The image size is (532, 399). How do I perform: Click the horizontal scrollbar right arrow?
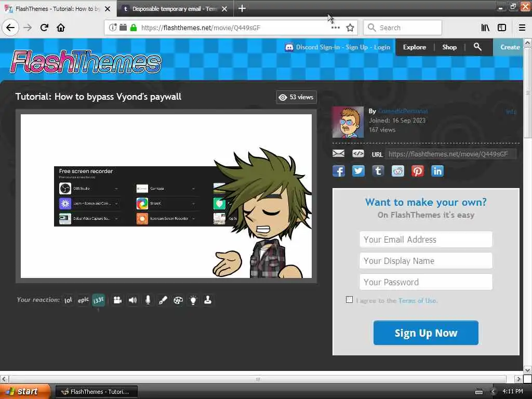point(518,379)
